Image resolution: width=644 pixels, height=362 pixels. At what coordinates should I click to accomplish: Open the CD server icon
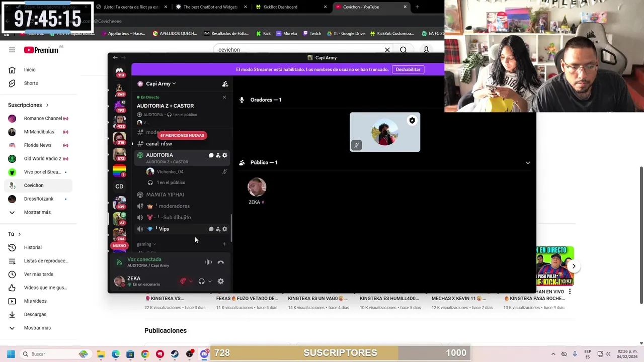click(x=119, y=187)
